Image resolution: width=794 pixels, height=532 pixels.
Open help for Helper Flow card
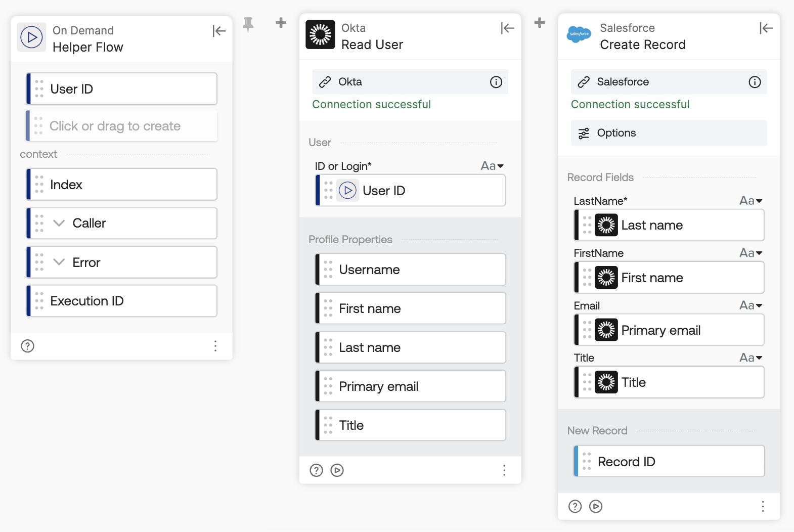point(27,346)
